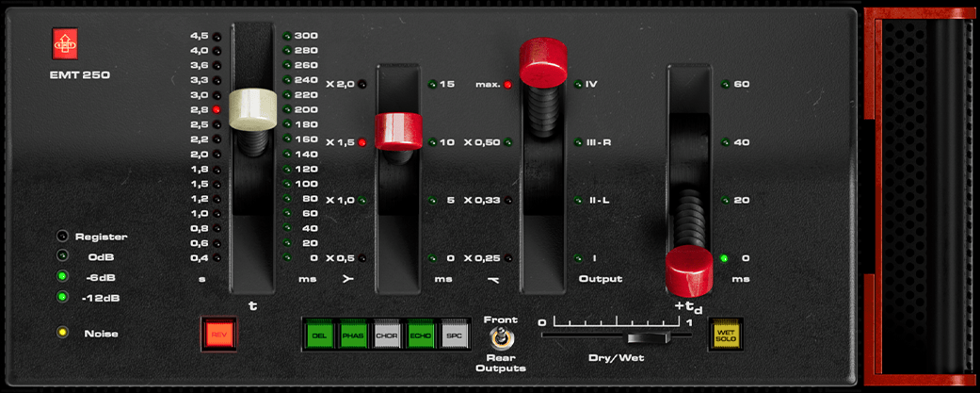Viewport: 980px width, 393px height.
Task: Click the red Output lever cap at max
Action: (543, 62)
